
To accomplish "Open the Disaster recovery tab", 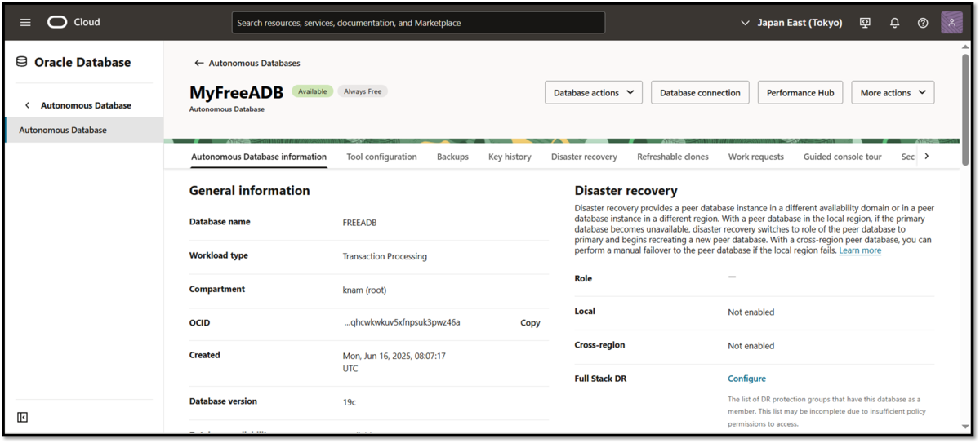I will click(584, 157).
